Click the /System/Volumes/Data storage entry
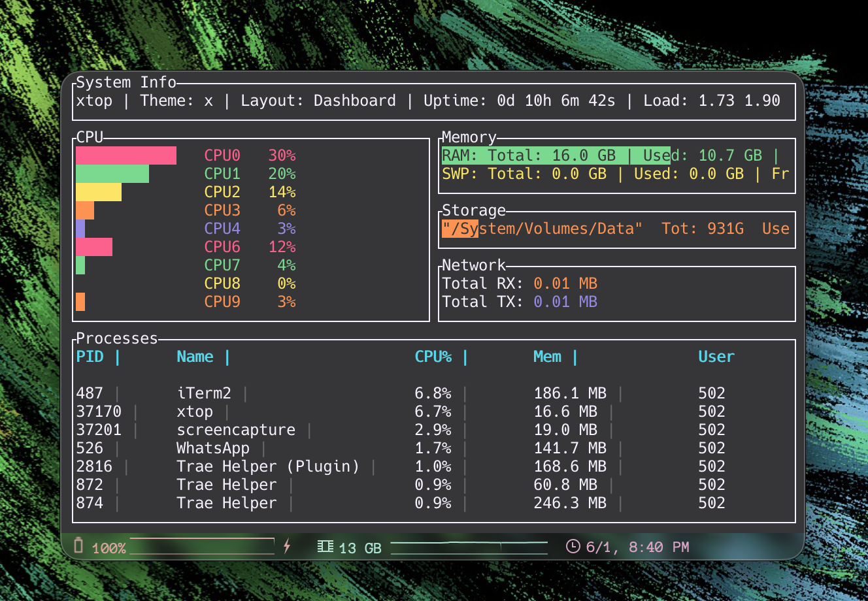868x601 pixels. (542, 229)
